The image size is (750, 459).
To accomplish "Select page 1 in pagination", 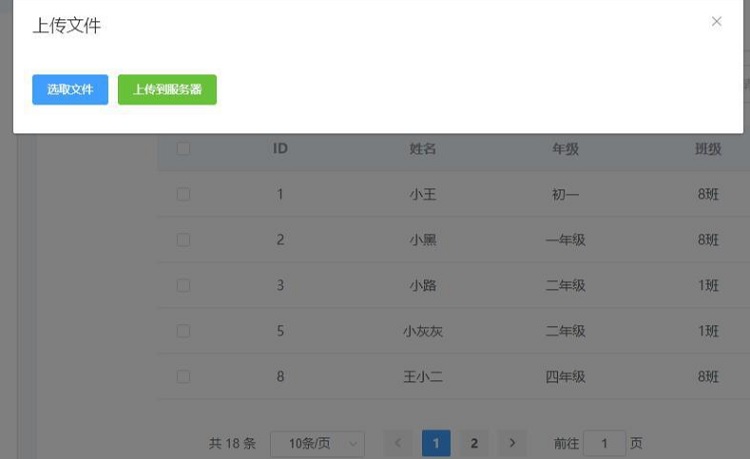I will [436, 443].
